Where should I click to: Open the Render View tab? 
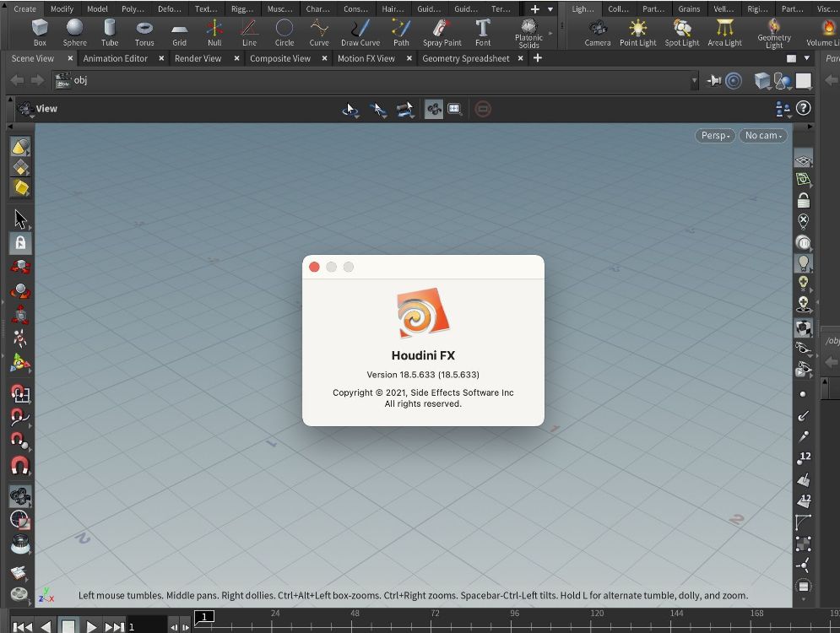[x=198, y=58]
